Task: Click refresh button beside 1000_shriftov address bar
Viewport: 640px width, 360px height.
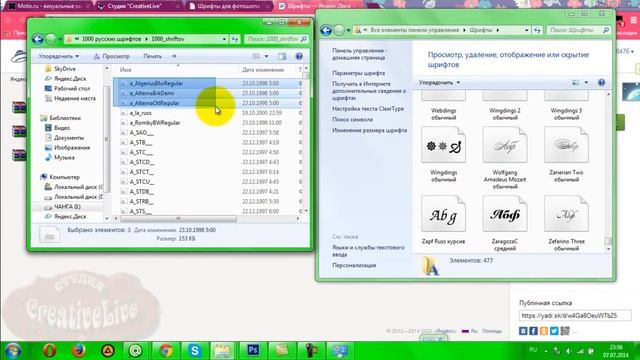Action: click(x=235, y=39)
